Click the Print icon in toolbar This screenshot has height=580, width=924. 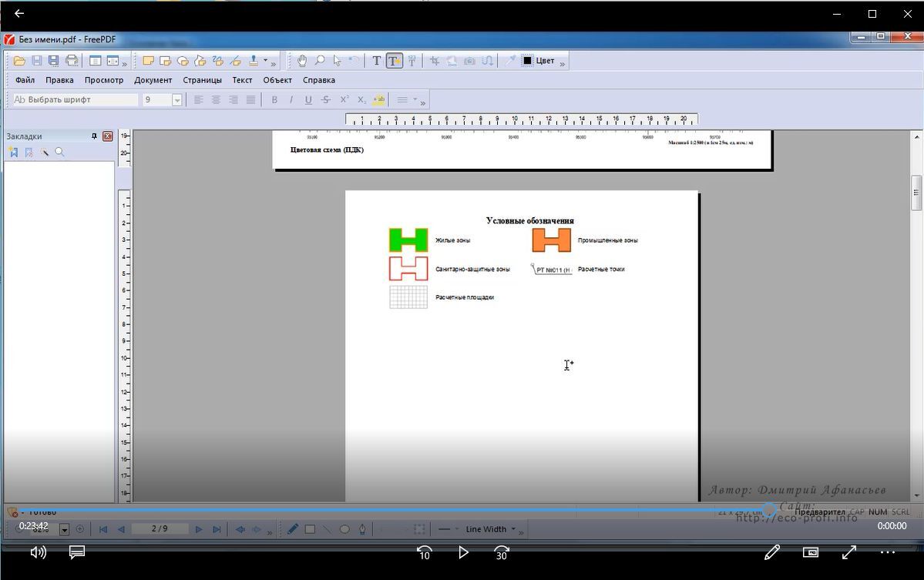(72, 61)
